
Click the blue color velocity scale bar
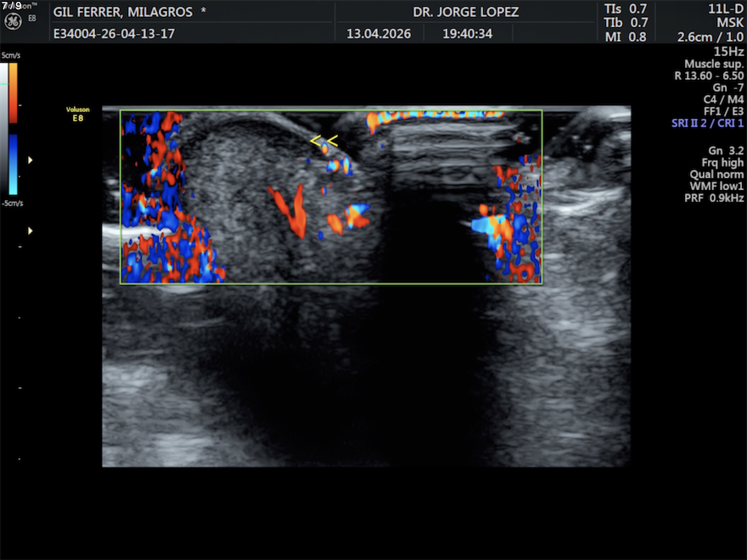13,165
